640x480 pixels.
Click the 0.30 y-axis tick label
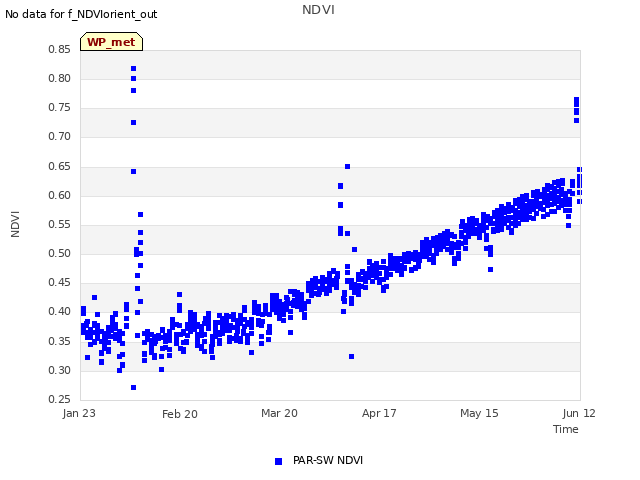point(59,371)
